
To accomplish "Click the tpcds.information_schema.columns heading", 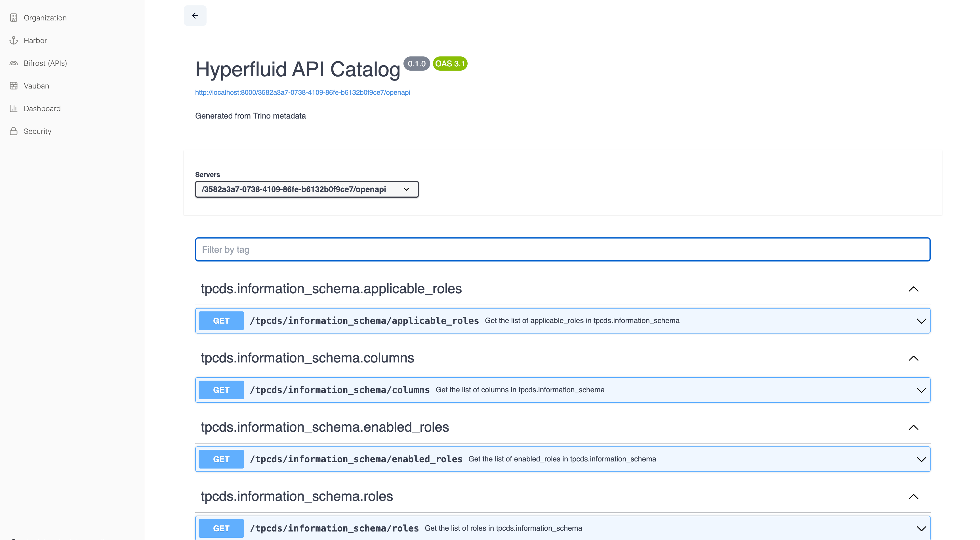I will pyautogui.click(x=307, y=358).
